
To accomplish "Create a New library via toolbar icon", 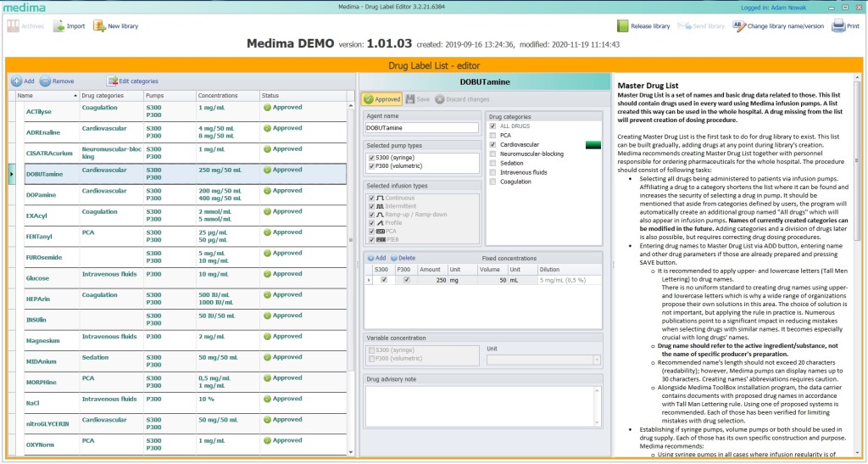I will [99, 25].
